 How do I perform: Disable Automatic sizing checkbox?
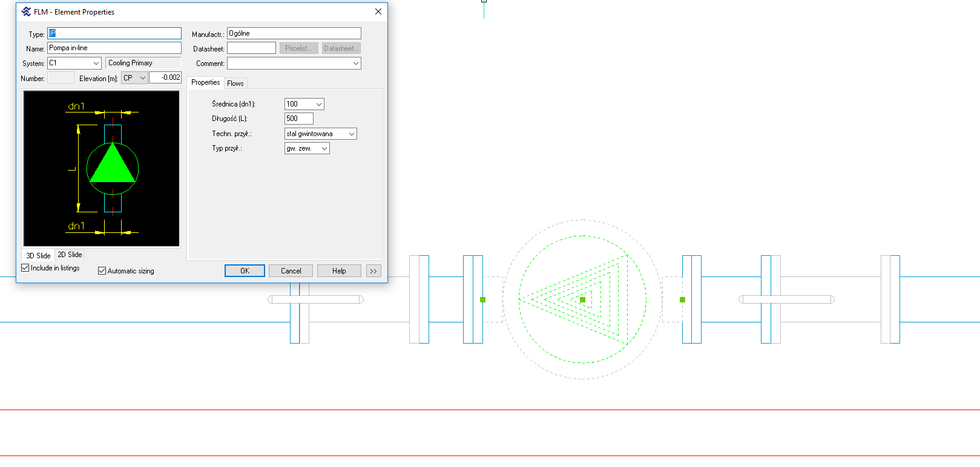tap(102, 271)
